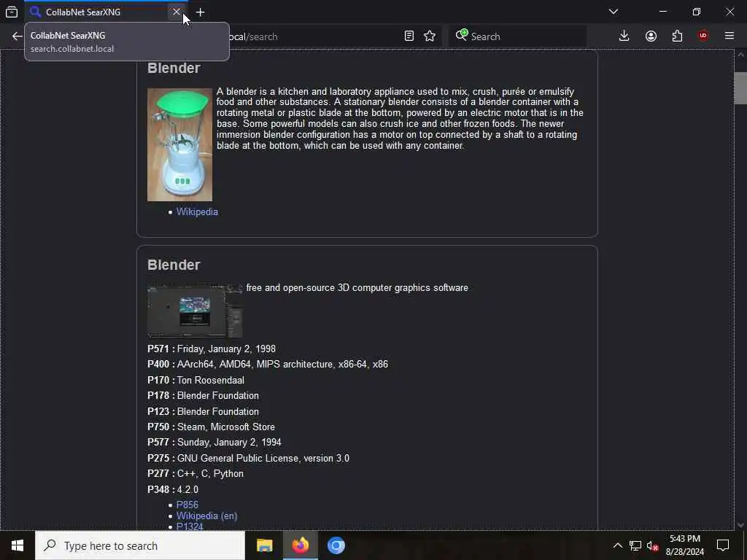Open File Explorer from the taskbar
Image resolution: width=747 pixels, height=560 pixels.
[x=264, y=545]
